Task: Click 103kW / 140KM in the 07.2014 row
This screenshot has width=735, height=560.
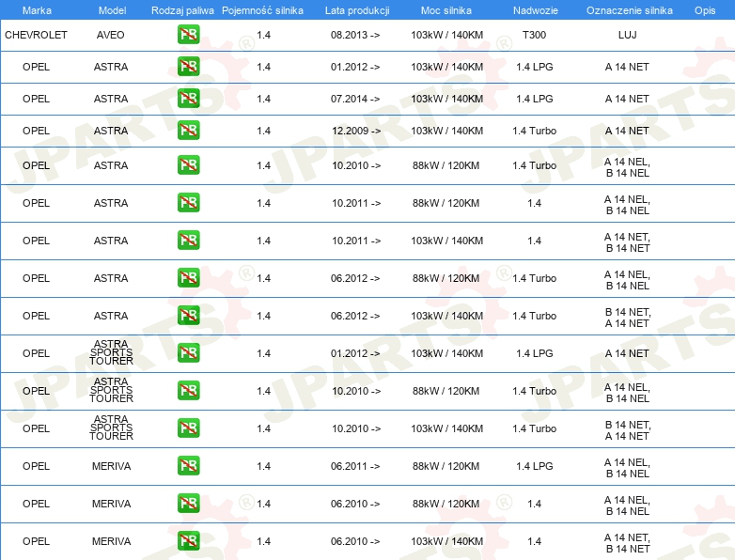Action: coord(446,99)
